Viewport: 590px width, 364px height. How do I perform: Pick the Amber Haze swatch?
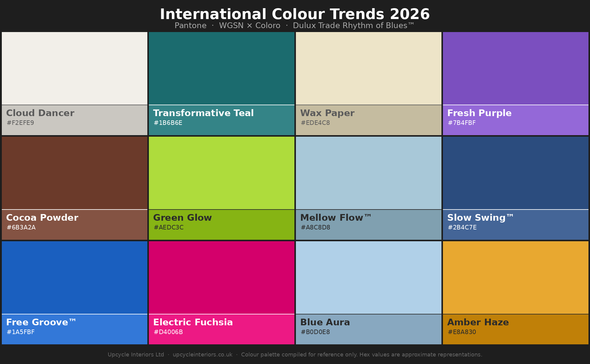tap(516, 278)
